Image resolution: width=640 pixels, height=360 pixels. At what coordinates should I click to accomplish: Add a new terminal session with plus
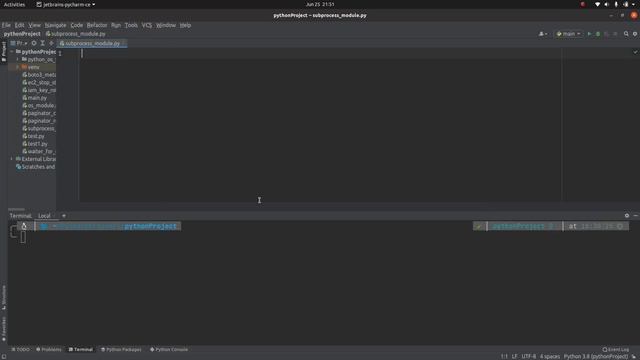click(64, 216)
